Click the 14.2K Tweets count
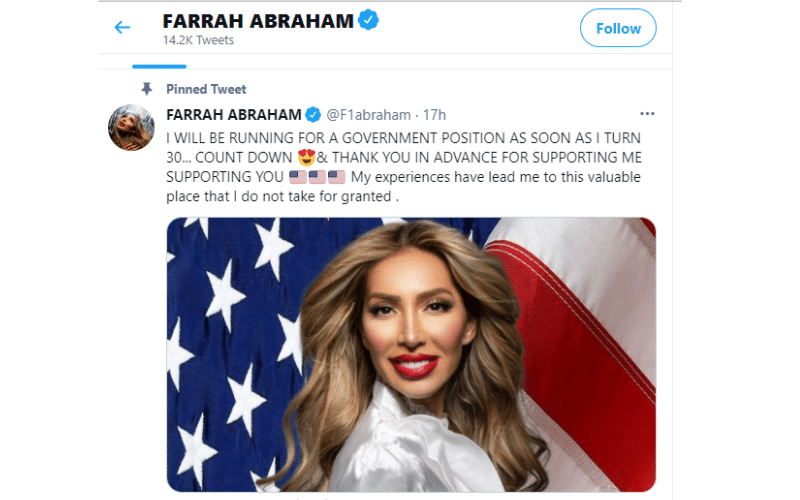 click(x=198, y=40)
